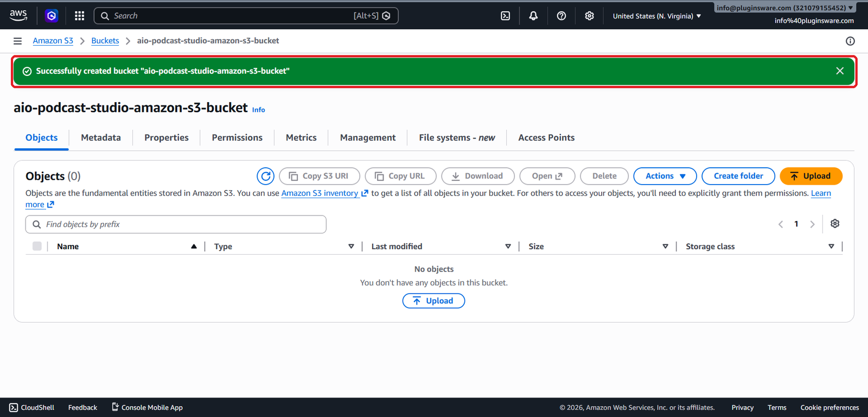Viewport: 868px width, 417px height.
Task: Click the Open button
Action: click(x=547, y=176)
